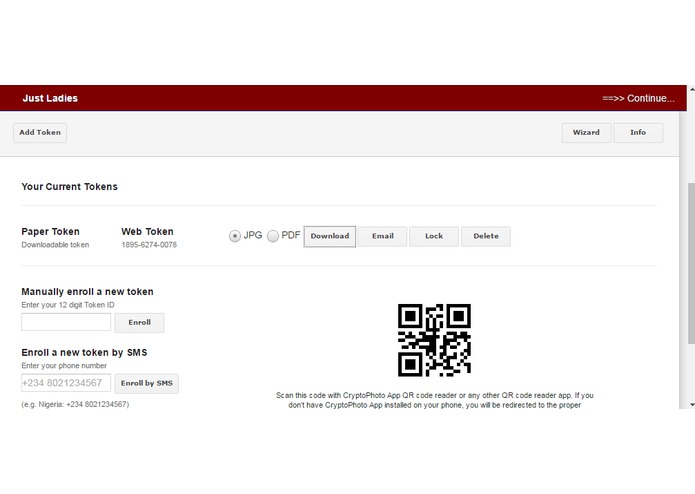Focus the phone number input field
Image resolution: width=695 pixels, height=494 pixels.
tap(66, 383)
